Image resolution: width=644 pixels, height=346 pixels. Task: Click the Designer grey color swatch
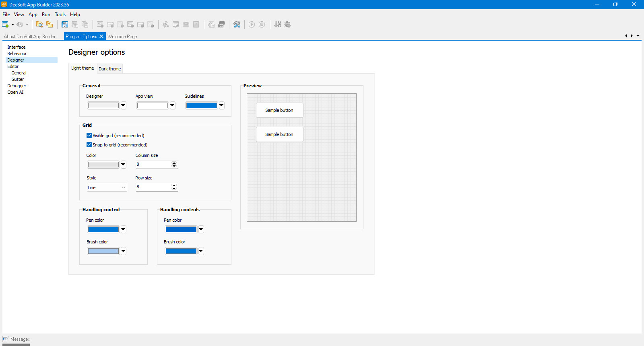click(x=103, y=105)
